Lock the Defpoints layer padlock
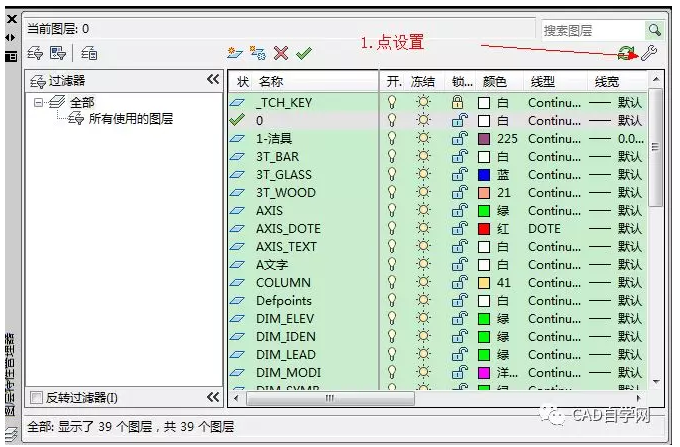The height and width of the screenshot is (447, 680). click(459, 300)
